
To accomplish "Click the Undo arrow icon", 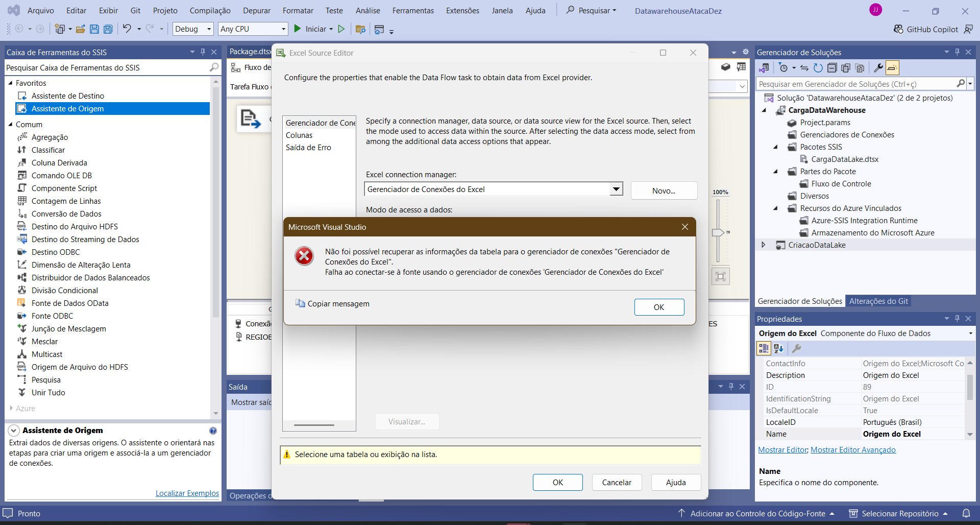I will pyautogui.click(x=127, y=29).
